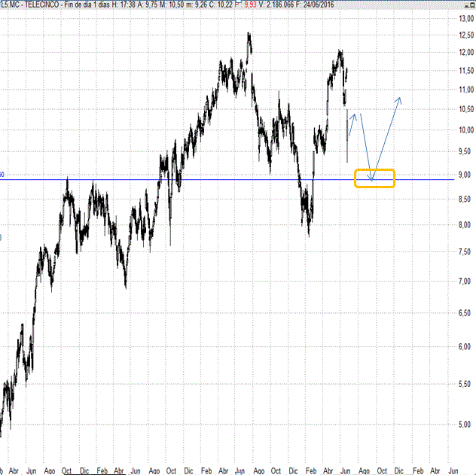This screenshot has height=475, width=476.
Task: Click the 5,00 price level label
Action: tap(465, 424)
